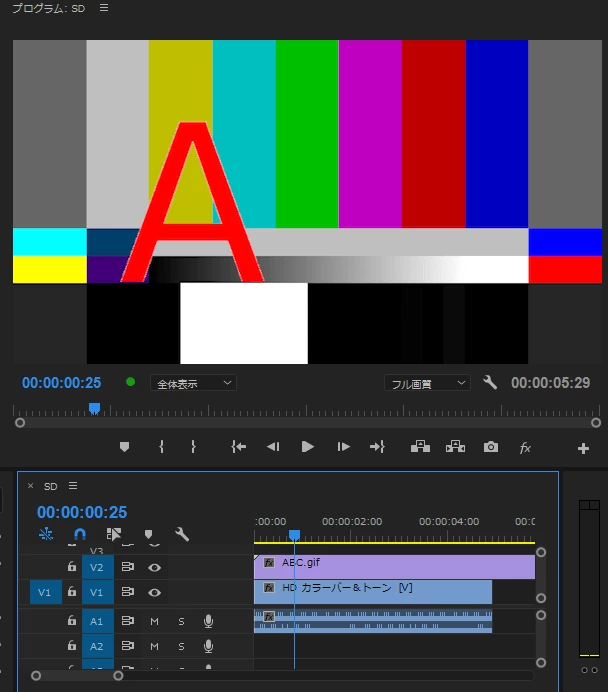The width and height of the screenshot is (608, 692).
Task: Click the Extract button
Action: coord(455,447)
